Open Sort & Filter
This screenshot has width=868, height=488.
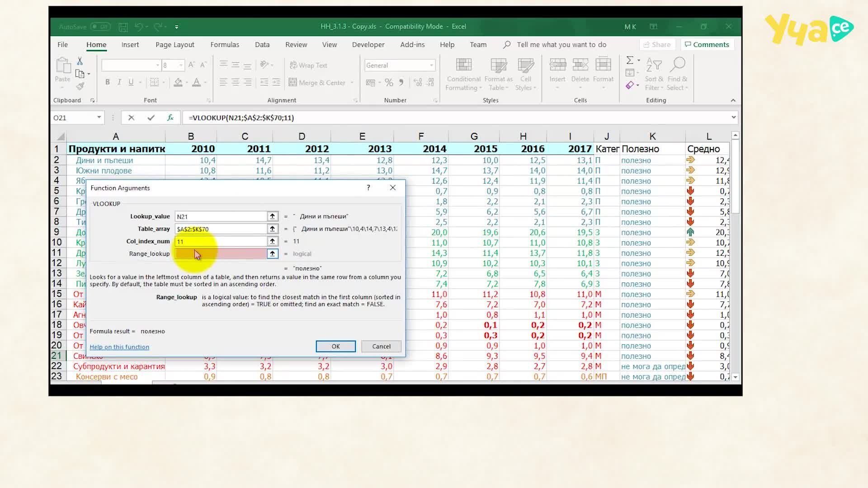click(x=654, y=75)
